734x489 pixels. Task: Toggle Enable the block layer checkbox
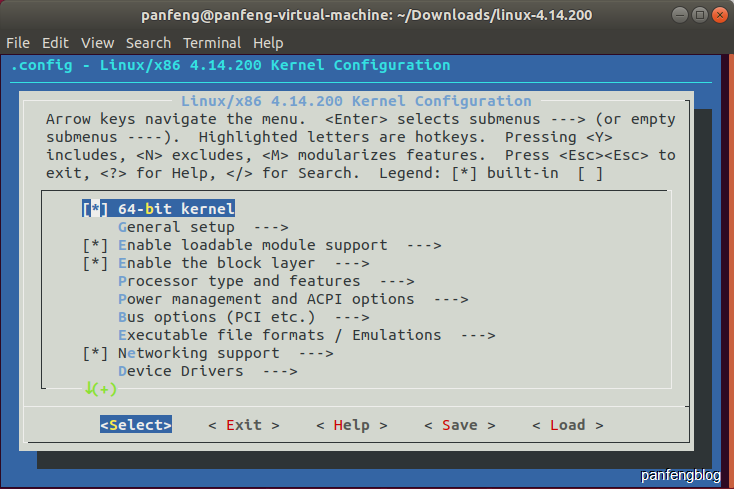tap(95, 263)
